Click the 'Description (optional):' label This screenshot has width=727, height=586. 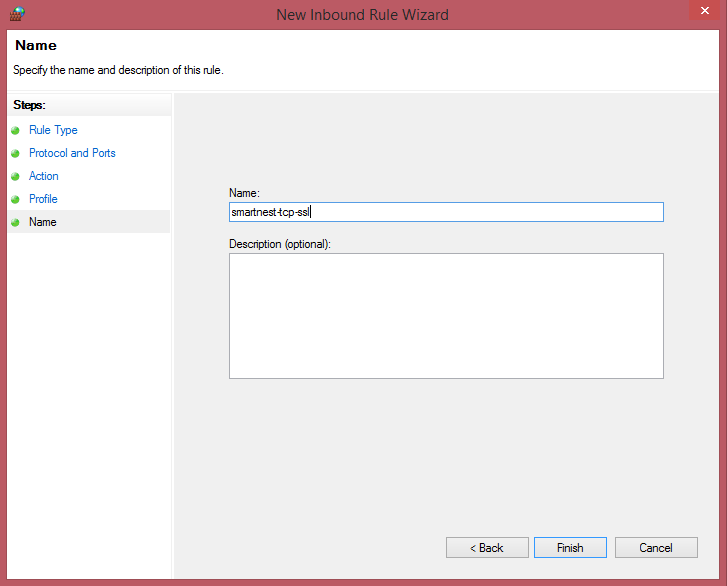point(280,244)
